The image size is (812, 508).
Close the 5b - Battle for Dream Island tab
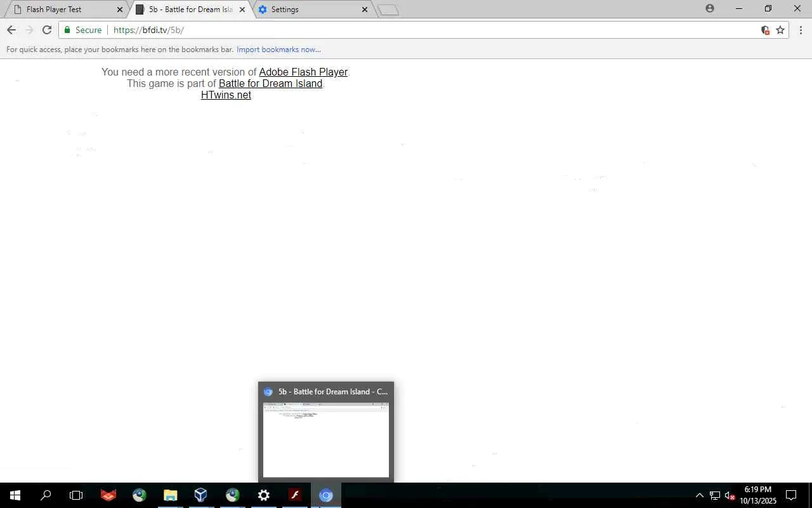[x=242, y=10]
